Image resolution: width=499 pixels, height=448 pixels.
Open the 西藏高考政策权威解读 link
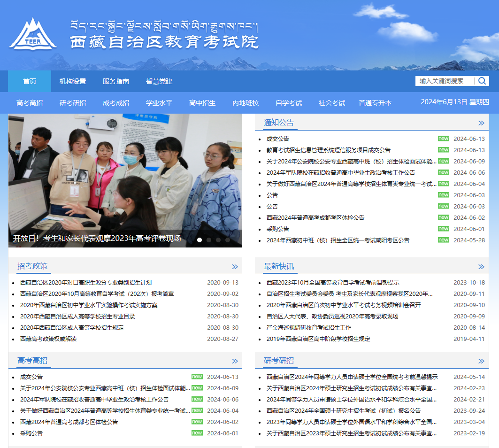click(48, 339)
